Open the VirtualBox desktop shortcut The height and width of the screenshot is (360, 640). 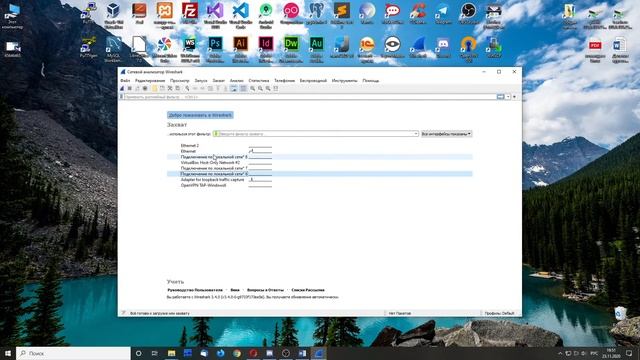tap(113, 14)
